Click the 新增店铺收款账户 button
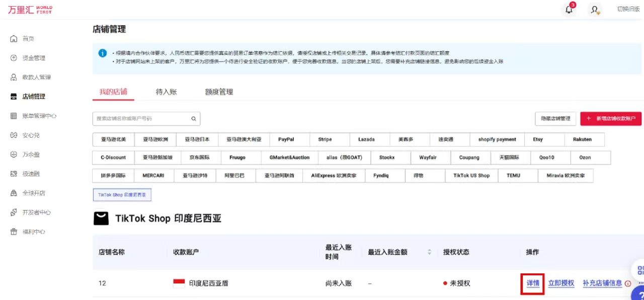The image size is (644, 300). coord(611,119)
